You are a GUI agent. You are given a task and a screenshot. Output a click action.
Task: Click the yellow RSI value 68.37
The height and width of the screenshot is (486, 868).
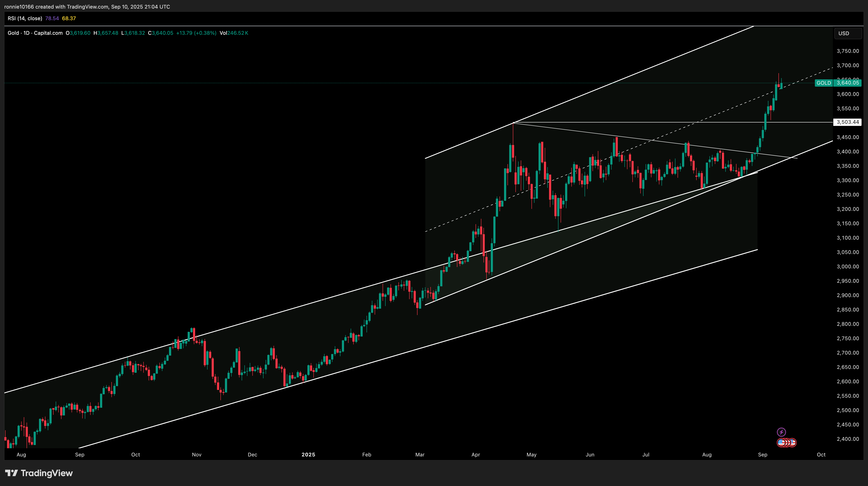coord(69,18)
